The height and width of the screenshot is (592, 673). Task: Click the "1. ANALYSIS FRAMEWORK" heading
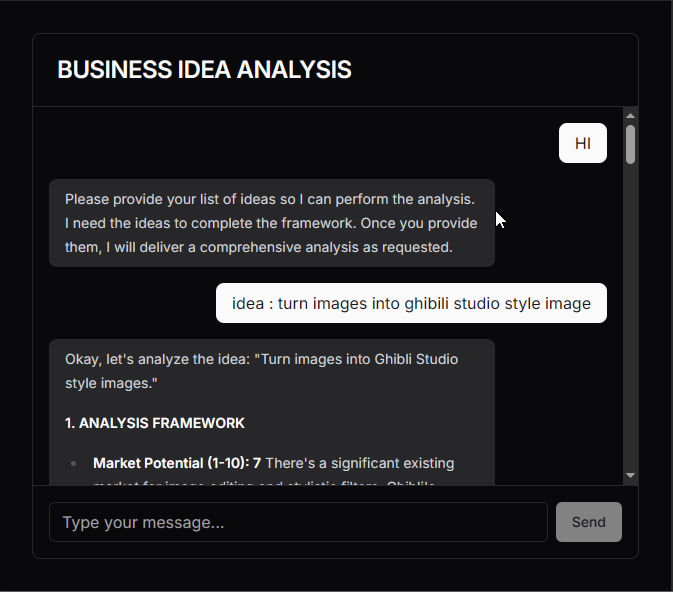click(155, 423)
